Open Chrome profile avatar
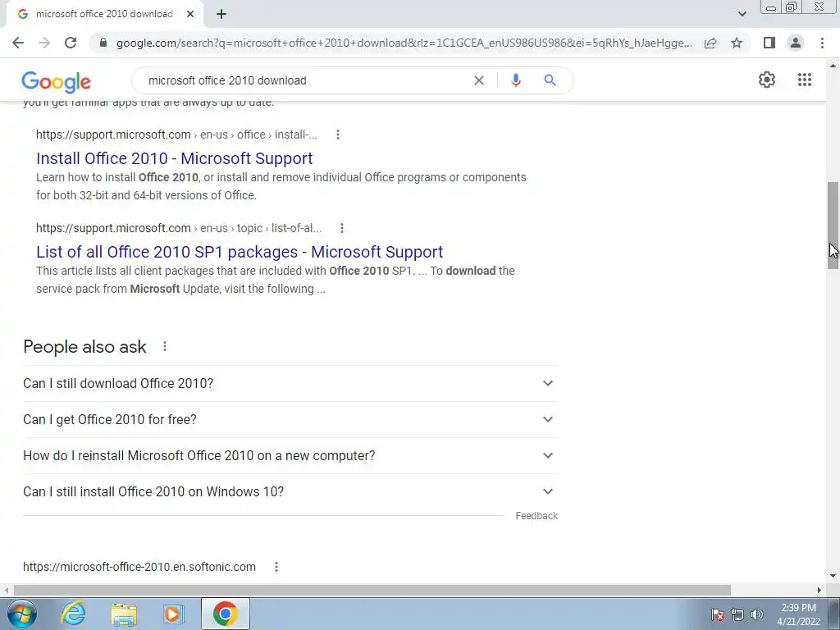The image size is (840, 630). click(796, 43)
